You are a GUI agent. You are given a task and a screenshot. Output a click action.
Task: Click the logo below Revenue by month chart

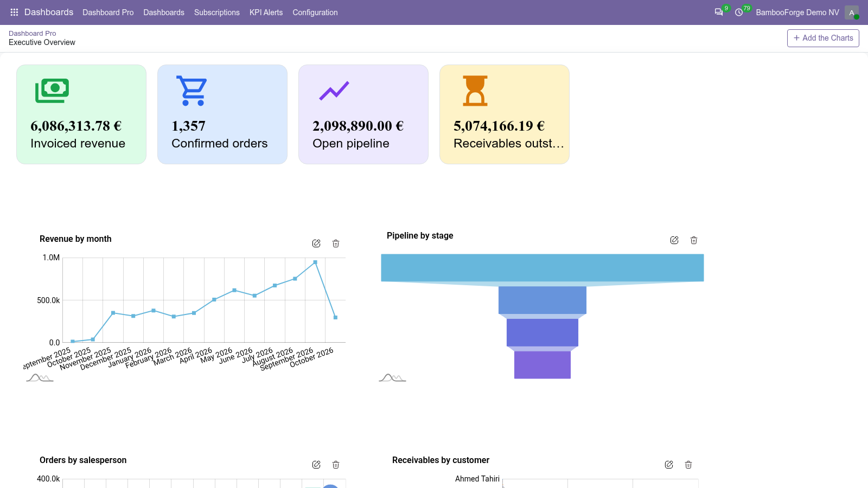click(x=40, y=377)
